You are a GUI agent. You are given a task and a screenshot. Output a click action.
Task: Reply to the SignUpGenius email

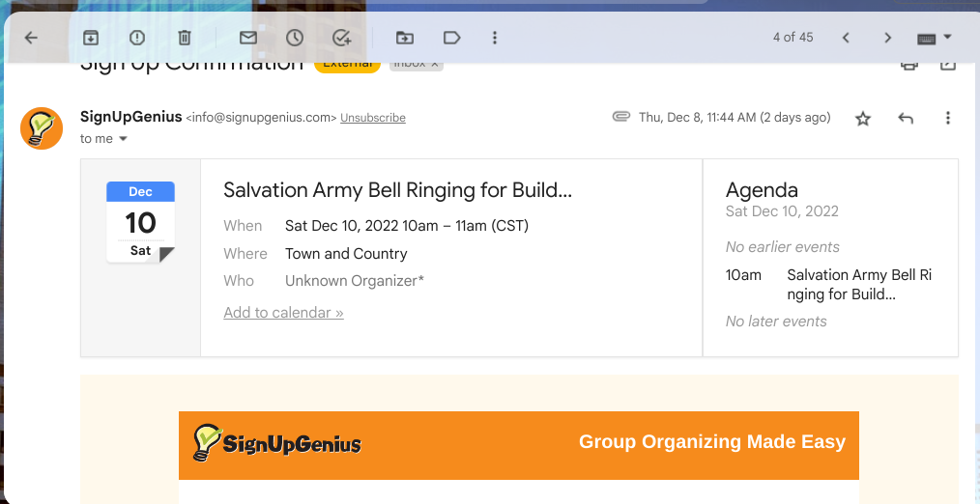pos(906,118)
